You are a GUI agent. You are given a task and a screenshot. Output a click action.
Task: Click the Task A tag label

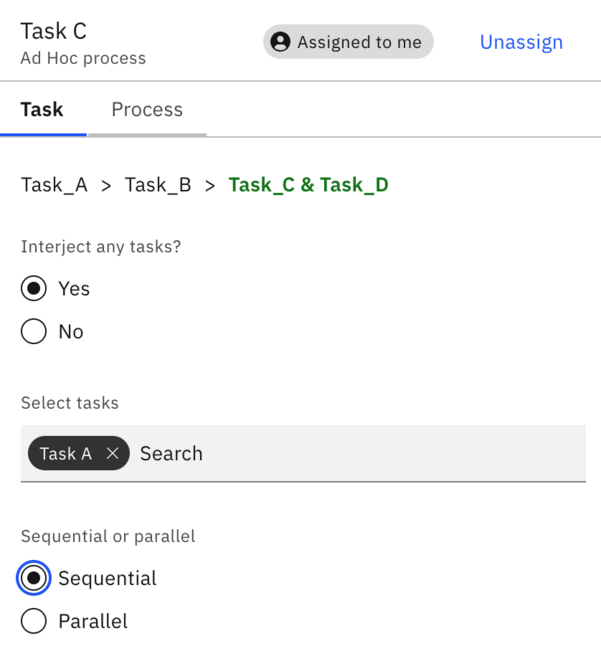coord(66,453)
